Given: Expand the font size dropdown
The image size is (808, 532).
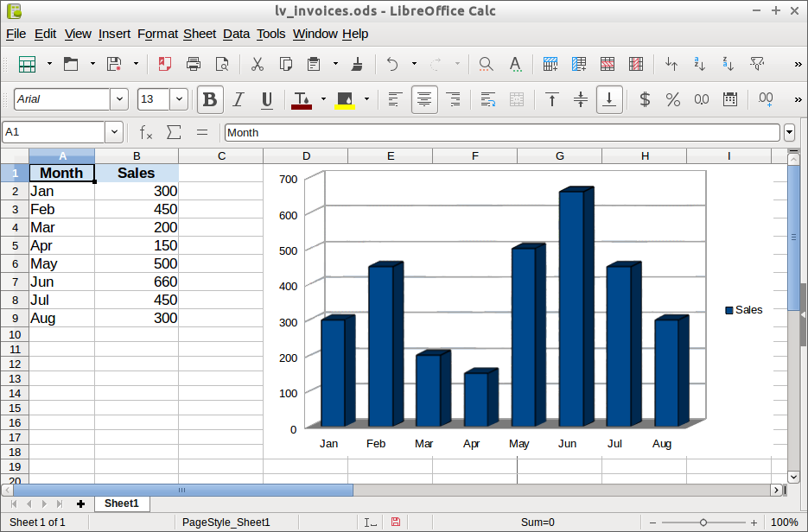Looking at the screenshot, I should point(179,99).
